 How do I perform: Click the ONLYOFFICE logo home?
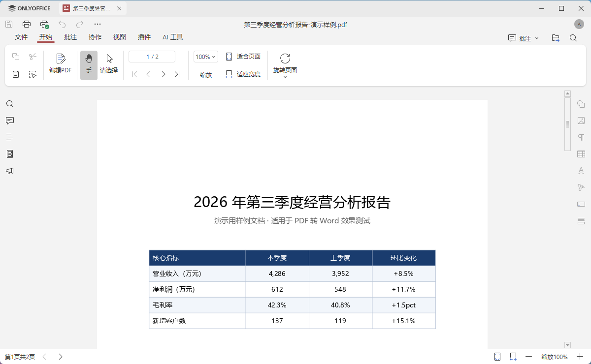30,8
